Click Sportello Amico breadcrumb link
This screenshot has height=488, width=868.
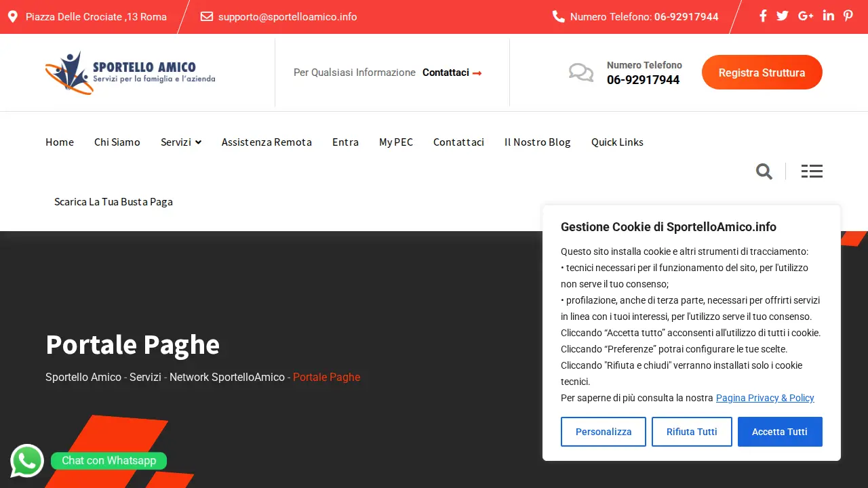(x=83, y=378)
